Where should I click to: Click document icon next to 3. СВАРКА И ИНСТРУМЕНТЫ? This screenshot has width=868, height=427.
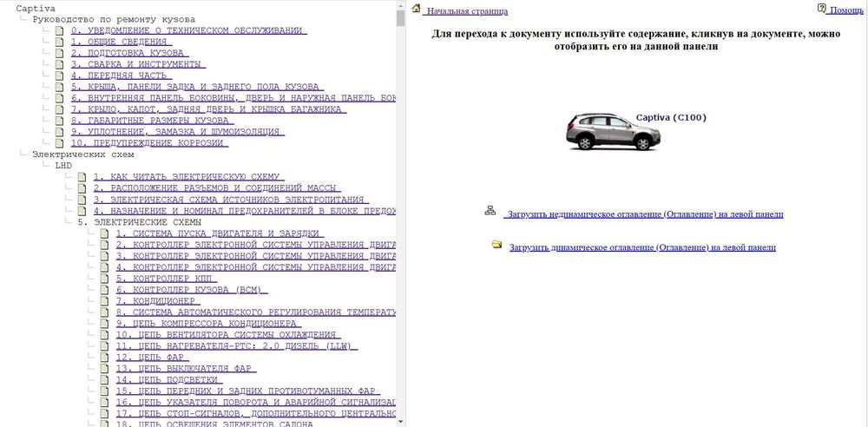coord(59,65)
